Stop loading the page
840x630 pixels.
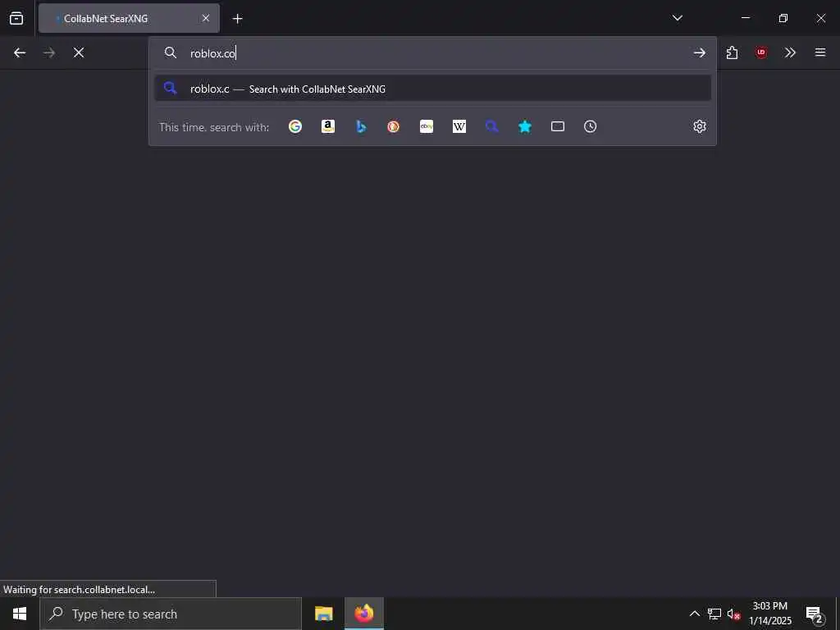[79, 52]
